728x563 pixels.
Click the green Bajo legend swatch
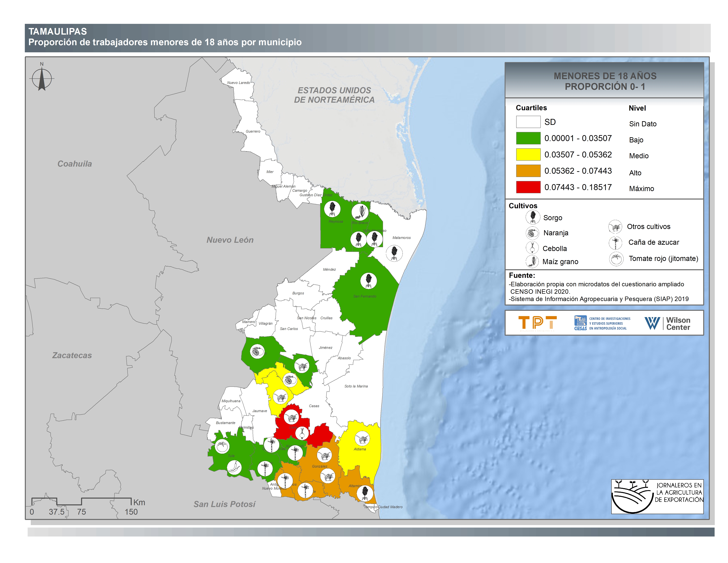(528, 138)
